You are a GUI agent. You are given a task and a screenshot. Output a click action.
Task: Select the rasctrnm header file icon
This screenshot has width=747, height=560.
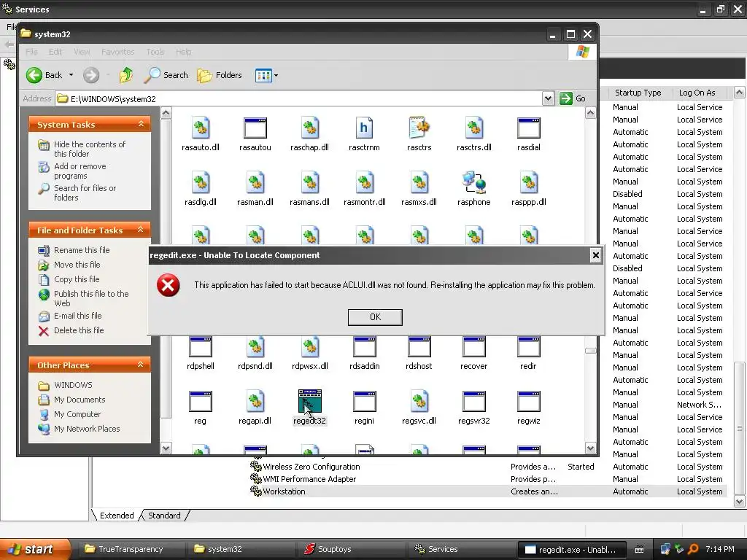click(x=364, y=128)
